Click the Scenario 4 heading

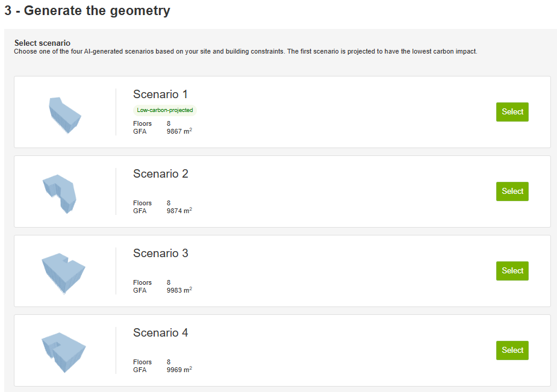[160, 333]
